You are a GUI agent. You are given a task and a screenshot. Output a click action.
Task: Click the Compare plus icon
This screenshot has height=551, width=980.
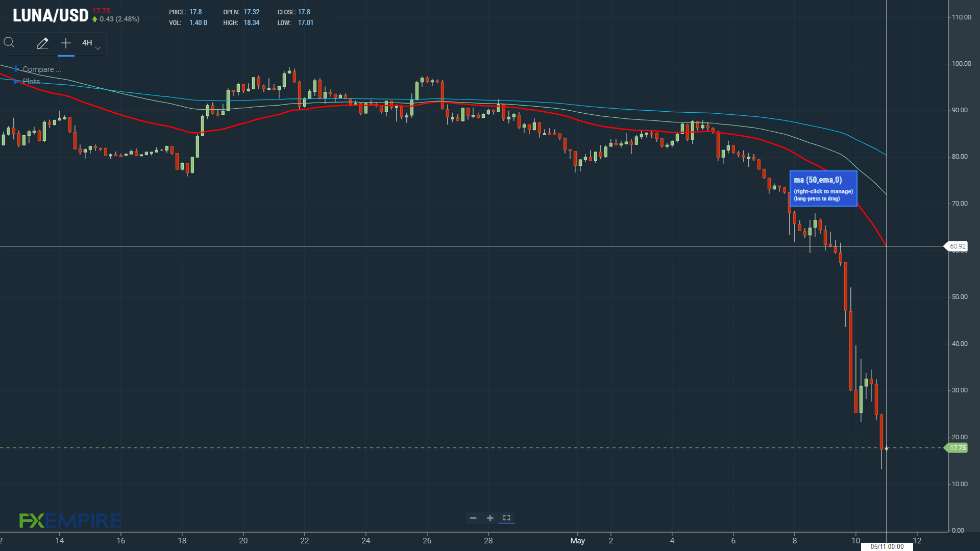pyautogui.click(x=17, y=69)
